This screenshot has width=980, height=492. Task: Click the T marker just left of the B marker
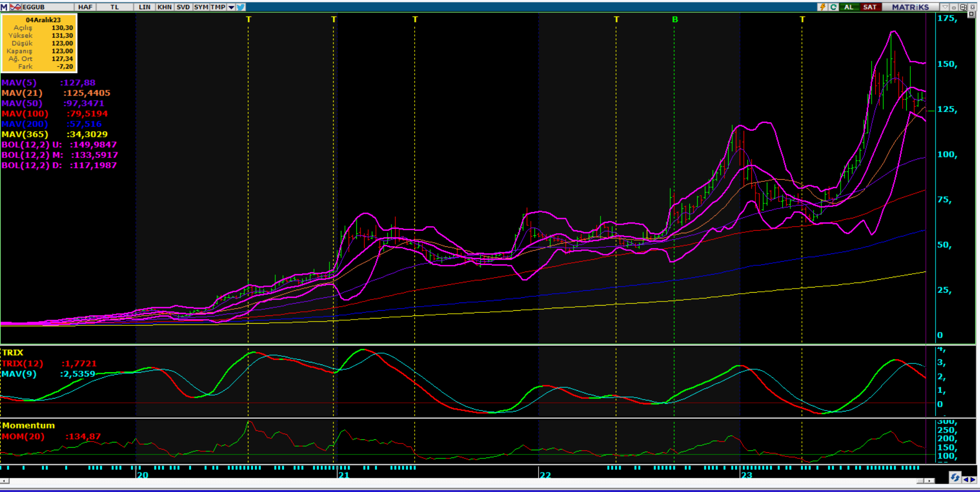point(617,20)
